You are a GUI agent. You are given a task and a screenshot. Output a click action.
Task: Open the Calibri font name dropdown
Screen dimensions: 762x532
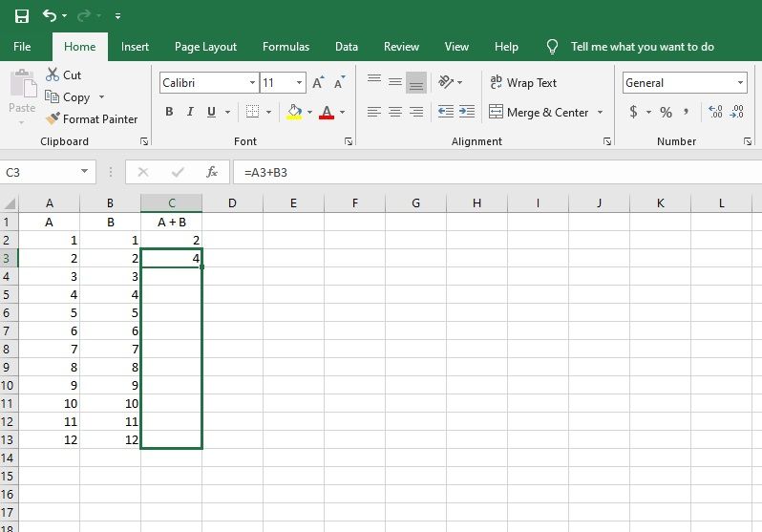click(252, 83)
